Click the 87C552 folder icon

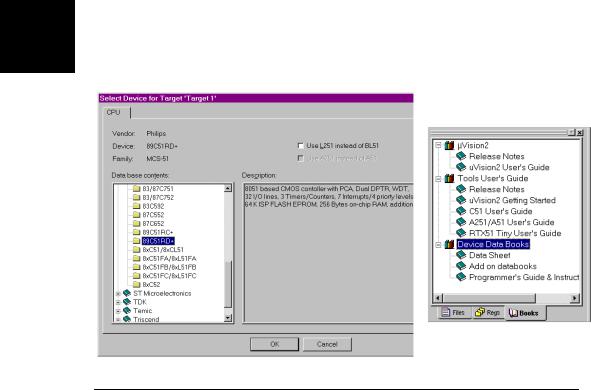[x=136, y=215]
